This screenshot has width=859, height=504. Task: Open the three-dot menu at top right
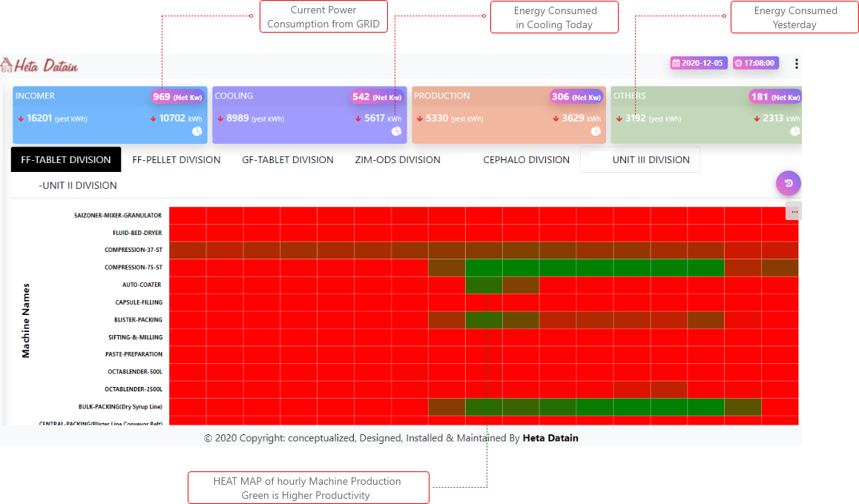797,64
